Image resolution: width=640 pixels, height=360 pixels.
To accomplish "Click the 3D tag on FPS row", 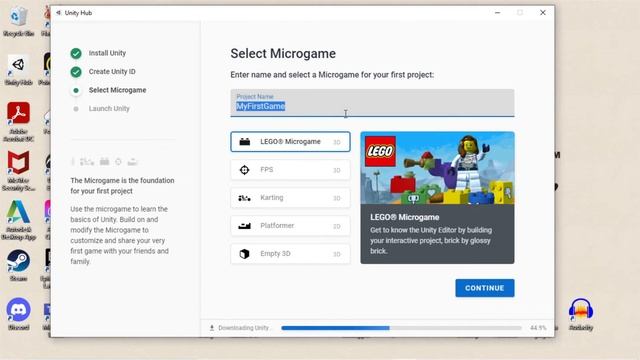I will click(336, 170).
